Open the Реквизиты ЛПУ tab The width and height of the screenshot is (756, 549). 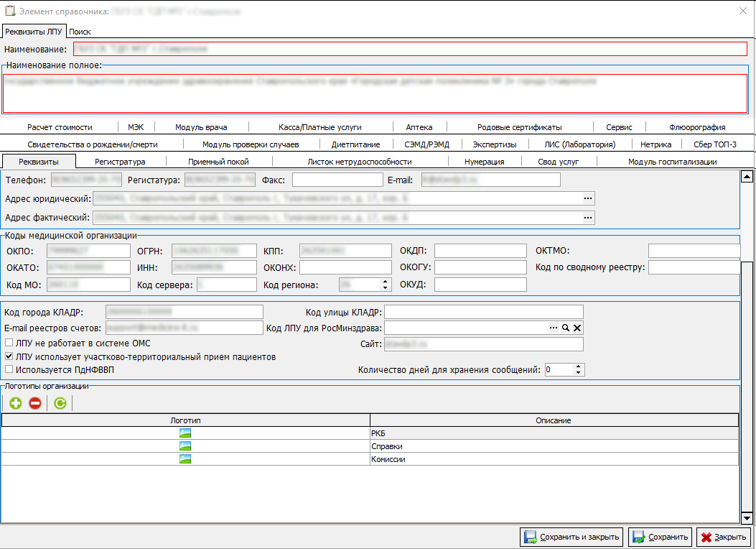(34, 32)
